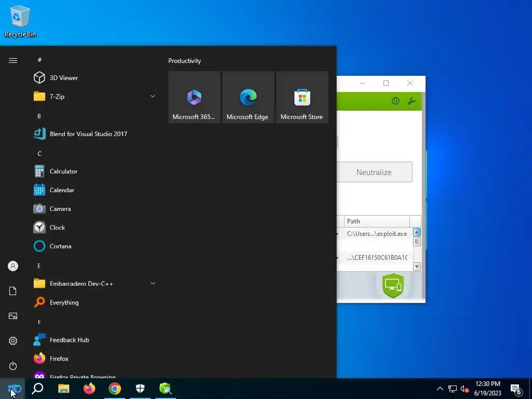Open the wrench settings icon
The image size is (532, 399).
(x=411, y=101)
